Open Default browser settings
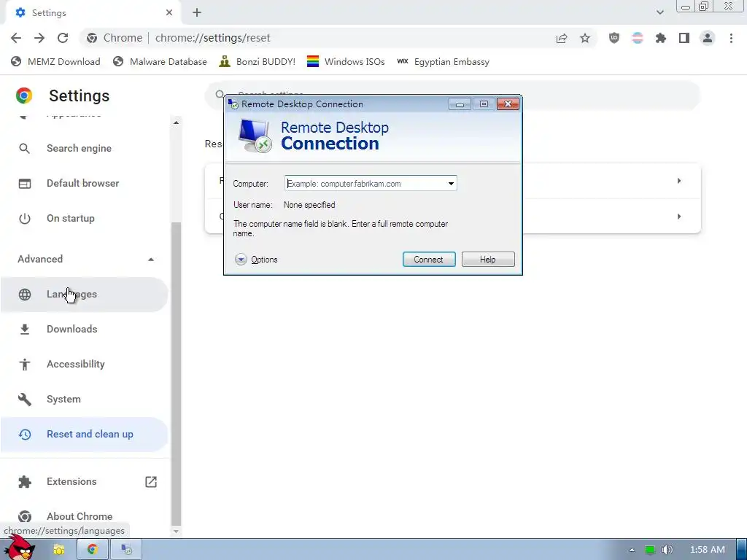The image size is (747, 560). 84,183
